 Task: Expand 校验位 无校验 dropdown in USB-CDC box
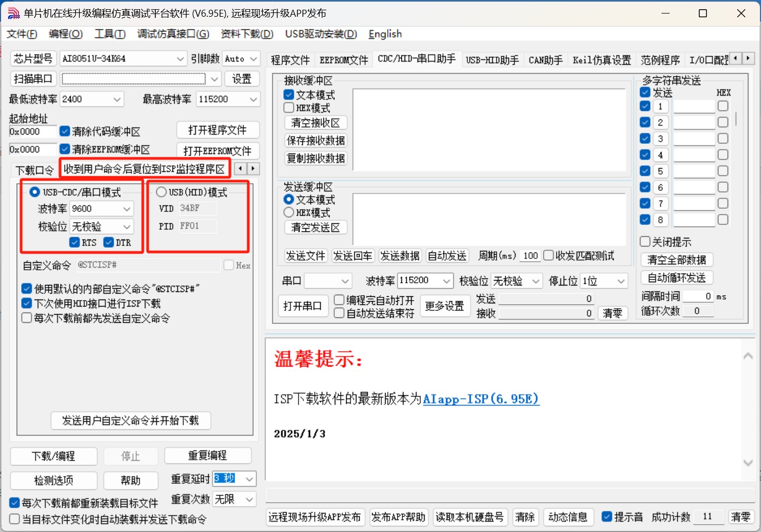(x=127, y=227)
